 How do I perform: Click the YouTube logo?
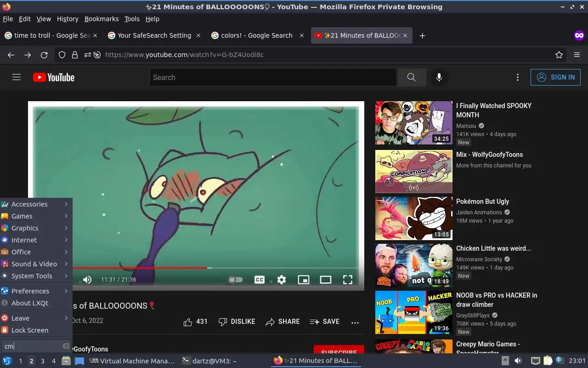pos(54,77)
